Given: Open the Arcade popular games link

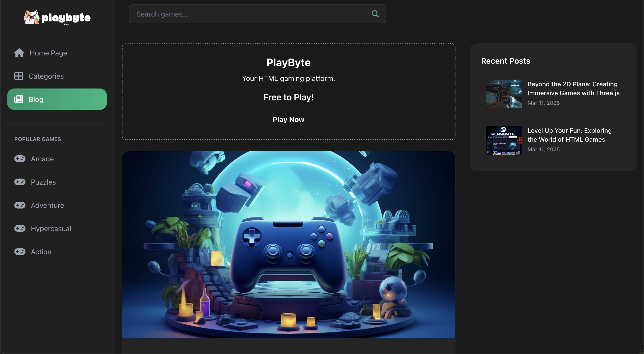Looking at the screenshot, I should tap(57, 159).
